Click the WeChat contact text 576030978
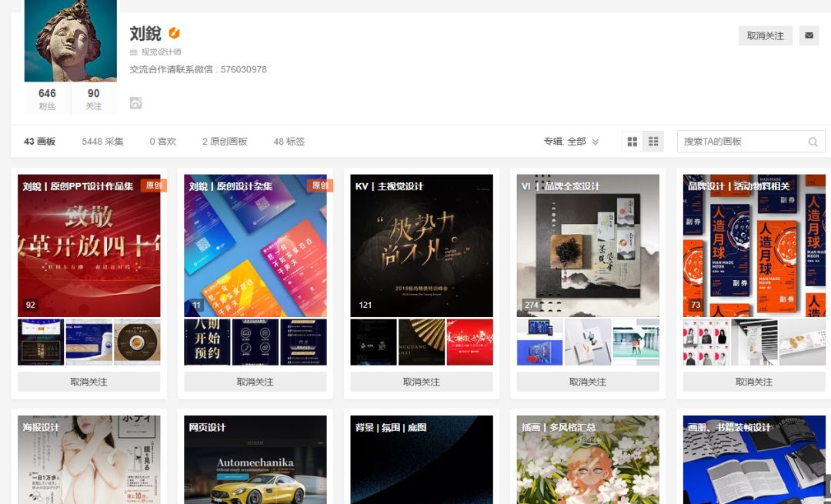This screenshot has height=504, width=831. (244, 69)
